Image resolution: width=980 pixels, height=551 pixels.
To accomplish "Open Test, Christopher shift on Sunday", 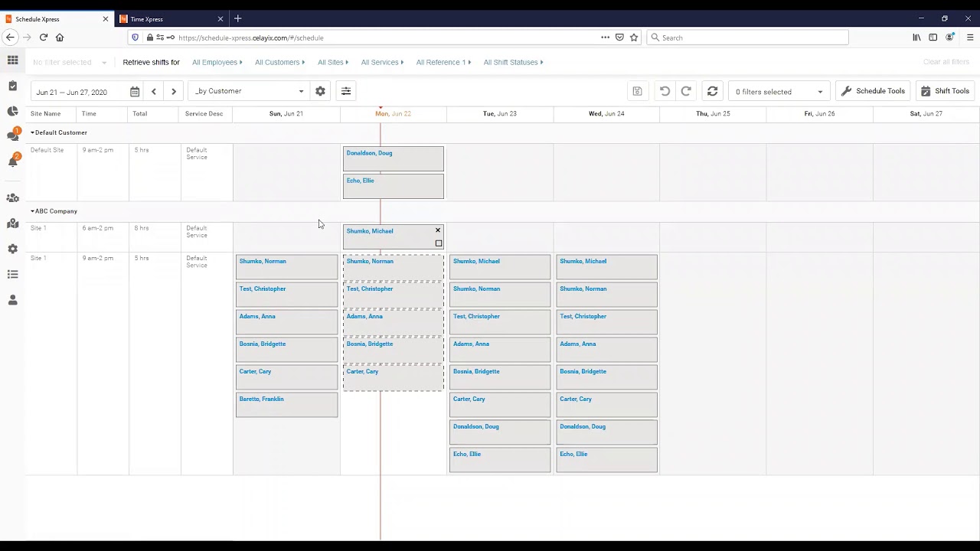I will (286, 295).
